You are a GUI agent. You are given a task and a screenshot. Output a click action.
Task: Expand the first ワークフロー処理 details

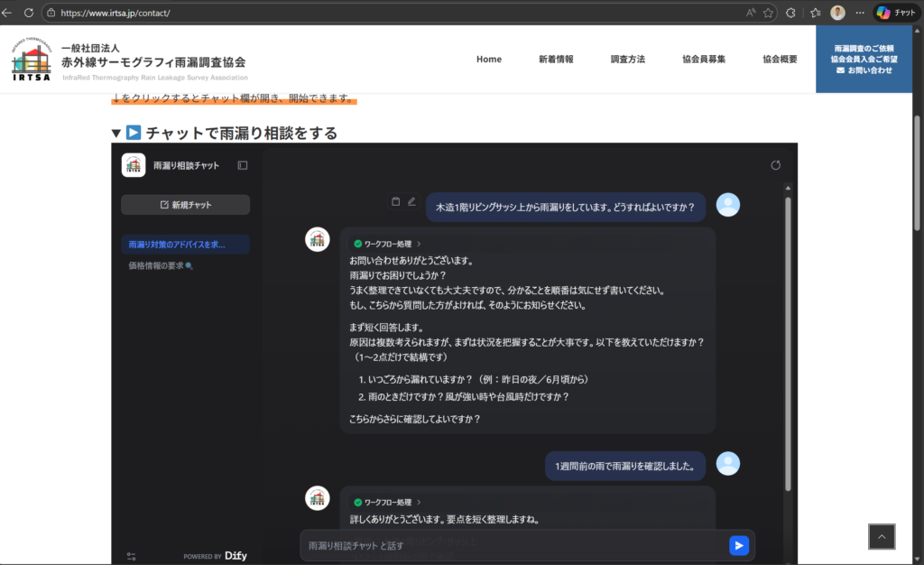pos(388,244)
